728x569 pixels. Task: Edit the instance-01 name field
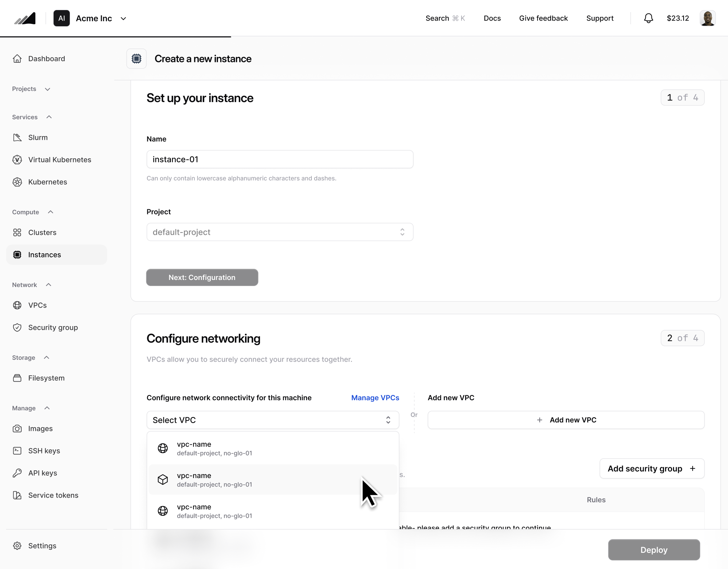click(279, 159)
